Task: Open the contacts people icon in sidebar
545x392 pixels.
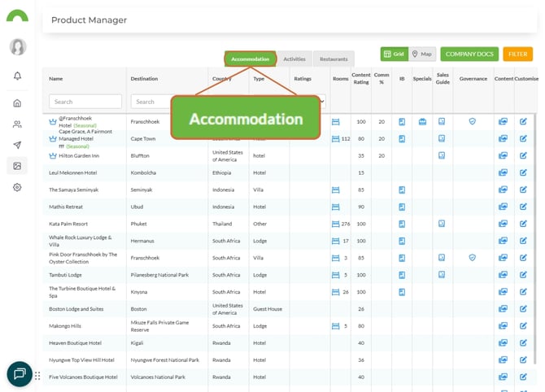Action: point(17,124)
